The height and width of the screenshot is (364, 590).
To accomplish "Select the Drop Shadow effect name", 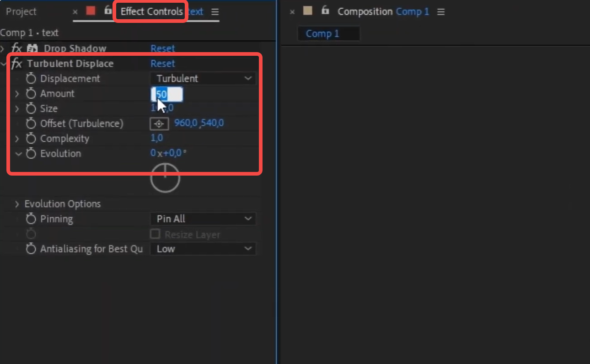I will tap(75, 48).
